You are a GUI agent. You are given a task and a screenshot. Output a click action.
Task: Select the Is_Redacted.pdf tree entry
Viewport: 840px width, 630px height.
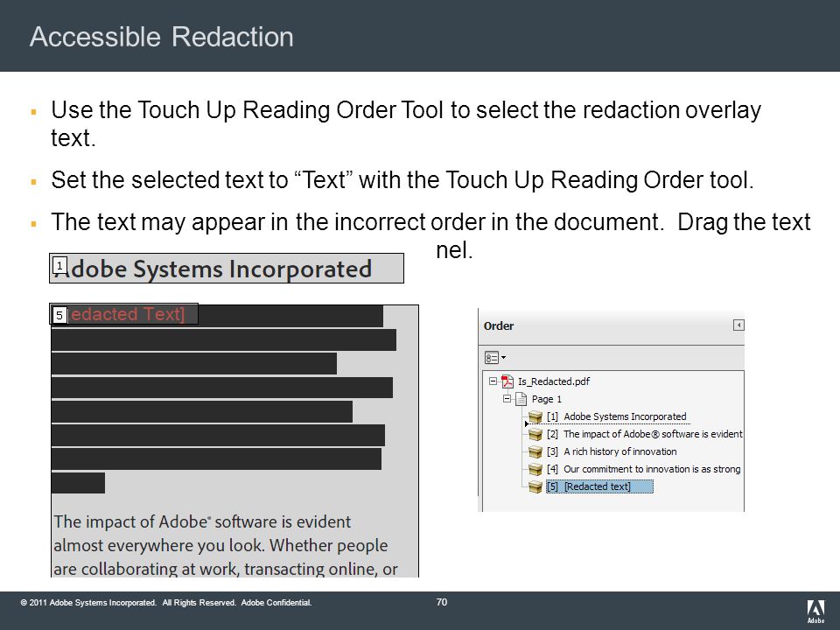553,381
